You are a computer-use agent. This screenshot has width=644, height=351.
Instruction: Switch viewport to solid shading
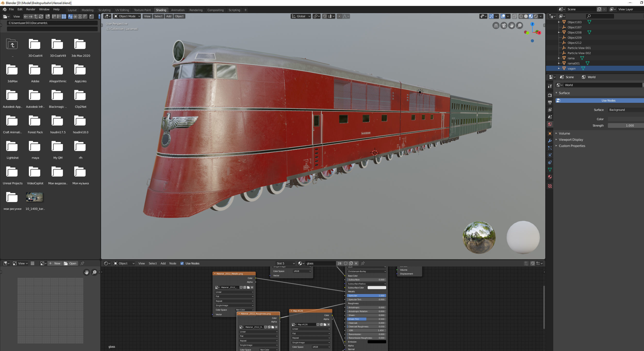click(x=526, y=16)
